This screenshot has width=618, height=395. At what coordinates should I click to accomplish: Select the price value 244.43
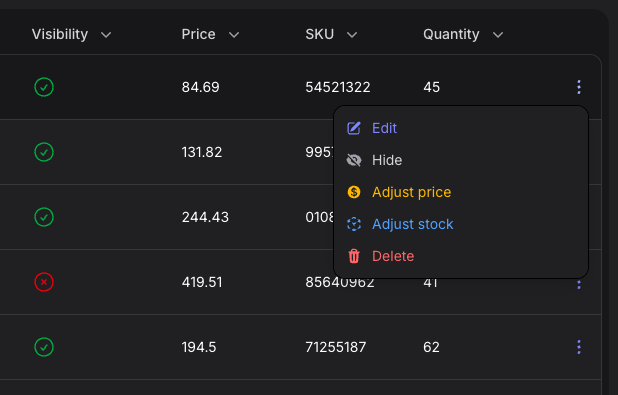click(x=205, y=217)
